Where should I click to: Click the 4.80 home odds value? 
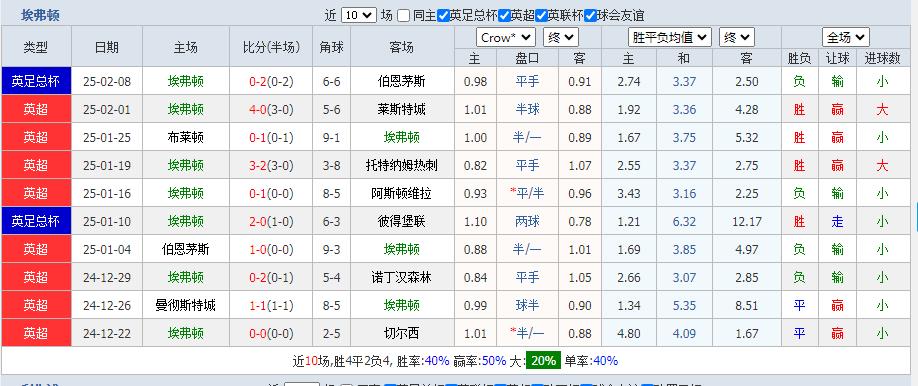tap(629, 334)
